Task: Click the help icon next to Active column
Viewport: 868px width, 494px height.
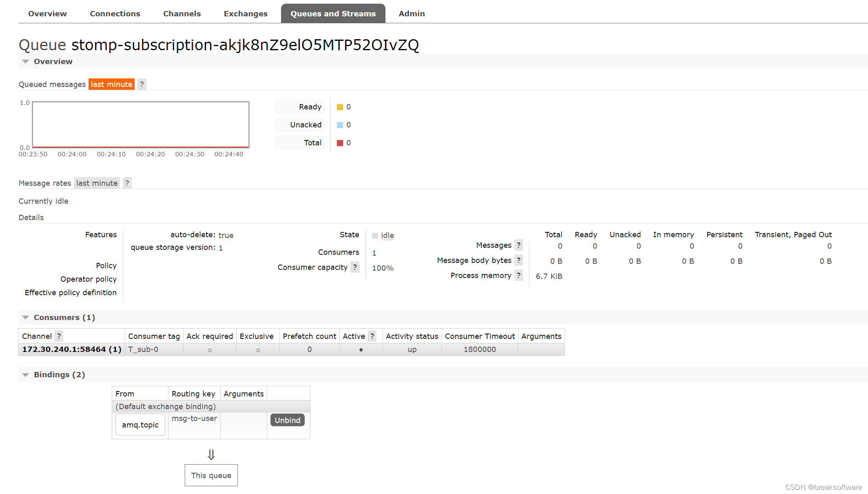Action: pyautogui.click(x=372, y=336)
